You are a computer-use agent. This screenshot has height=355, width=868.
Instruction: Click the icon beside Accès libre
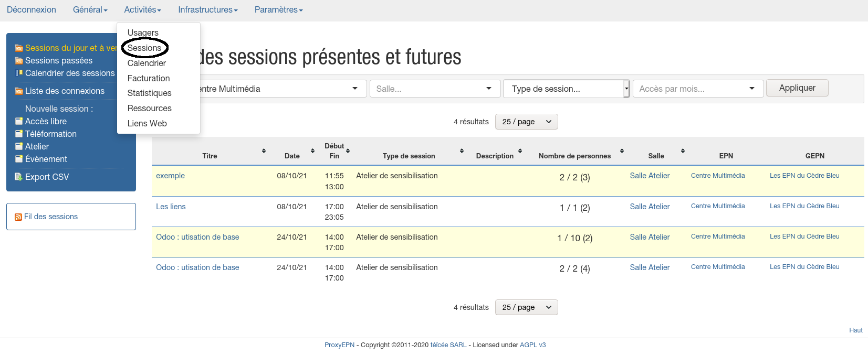[x=19, y=122]
